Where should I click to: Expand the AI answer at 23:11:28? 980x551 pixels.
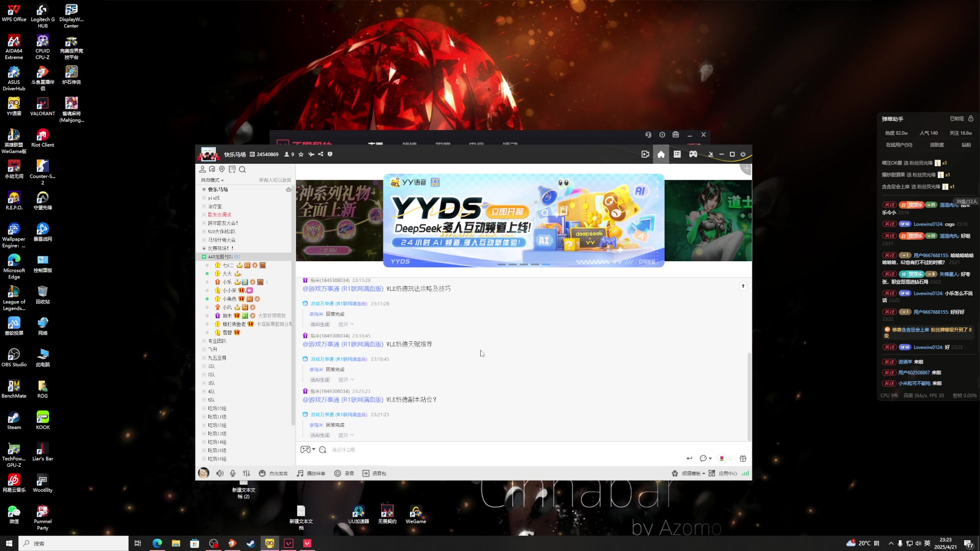[x=346, y=324]
